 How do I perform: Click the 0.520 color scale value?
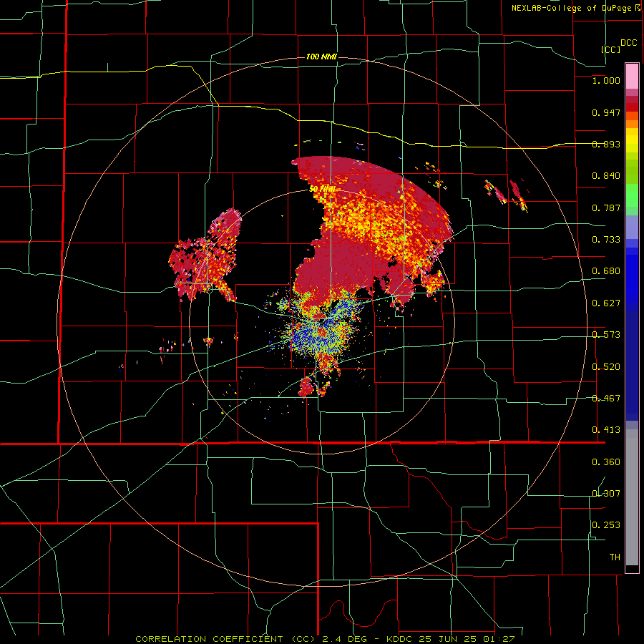606,367
